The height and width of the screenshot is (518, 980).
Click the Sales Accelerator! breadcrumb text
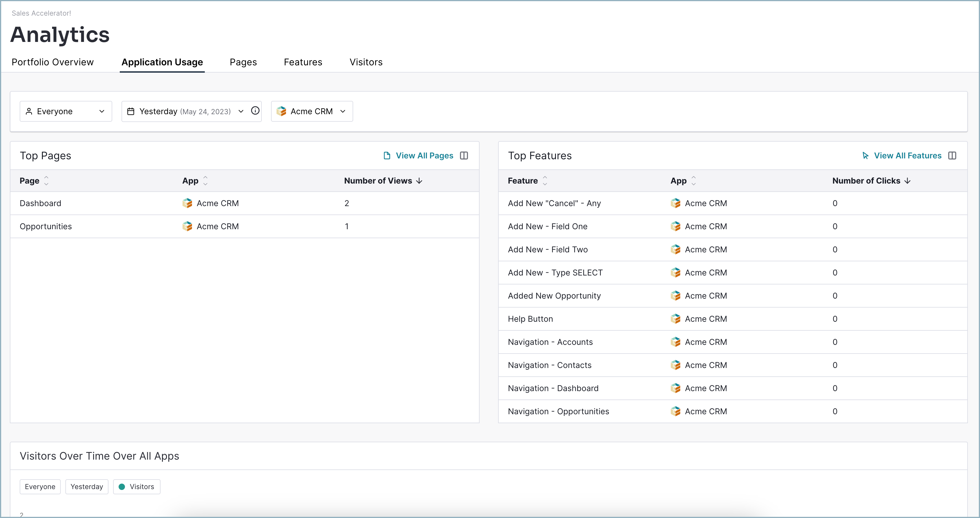(41, 13)
